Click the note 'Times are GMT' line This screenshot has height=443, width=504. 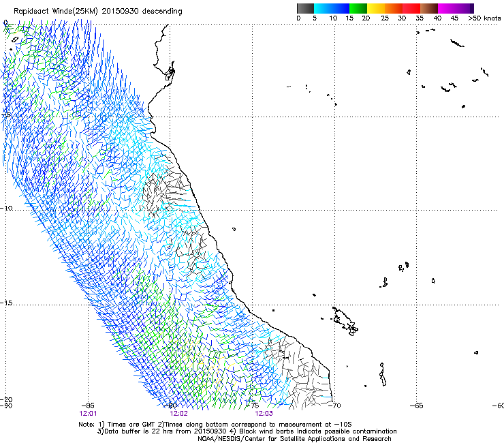(x=215, y=425)
